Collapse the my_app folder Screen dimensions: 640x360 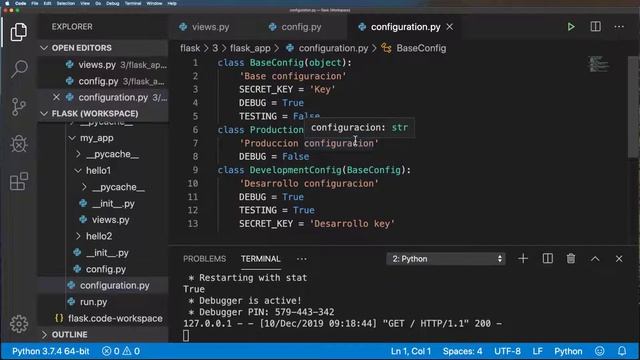72,138
